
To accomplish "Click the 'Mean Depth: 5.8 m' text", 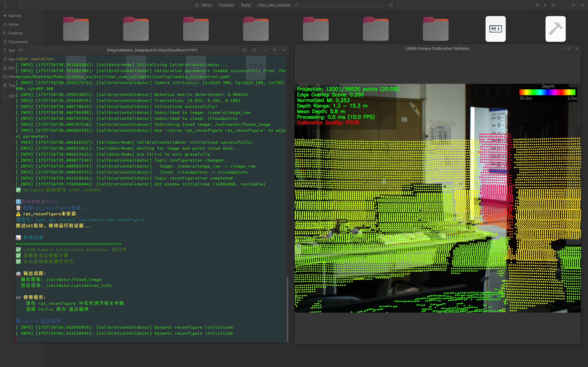I will click(x=321, y=111).
